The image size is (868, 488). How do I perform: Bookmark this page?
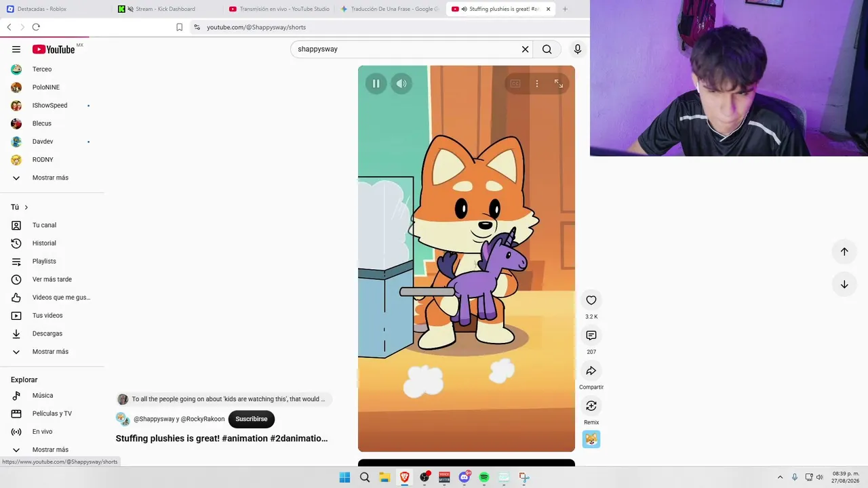(x=179, y=27)
